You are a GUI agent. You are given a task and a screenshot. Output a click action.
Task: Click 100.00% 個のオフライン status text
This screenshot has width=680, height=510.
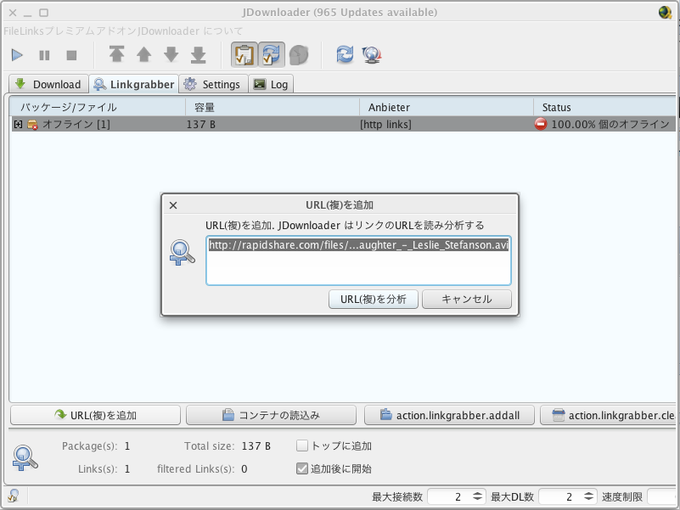[x=610, y=124]
